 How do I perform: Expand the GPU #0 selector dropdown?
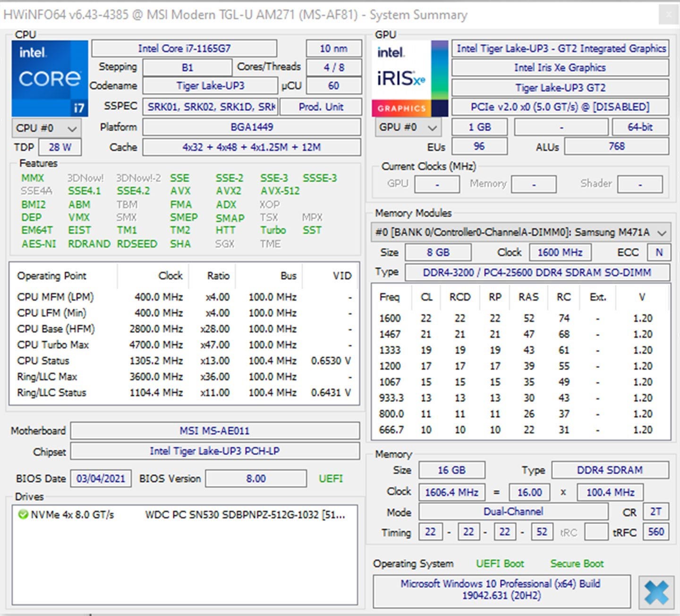point(408,127)
